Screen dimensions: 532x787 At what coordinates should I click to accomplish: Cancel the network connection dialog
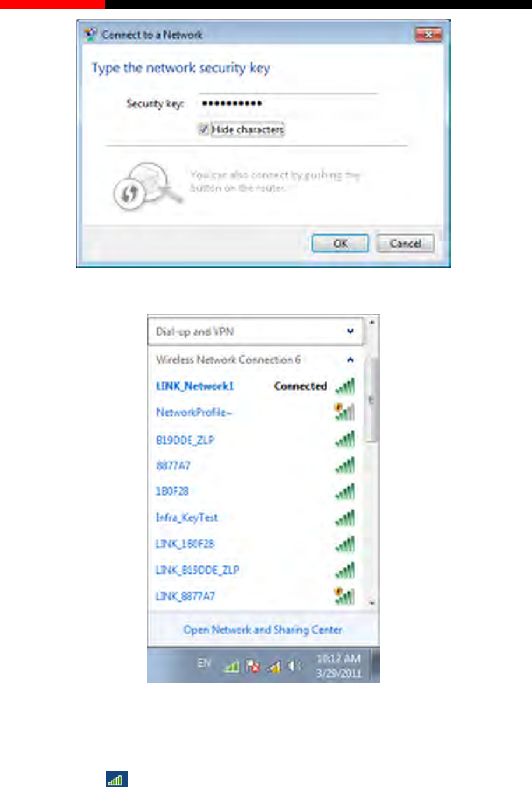tap(406, 243)
